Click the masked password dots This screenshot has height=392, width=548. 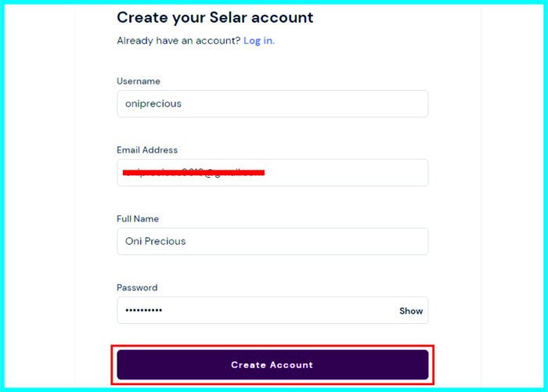click(x=143, y=311)
